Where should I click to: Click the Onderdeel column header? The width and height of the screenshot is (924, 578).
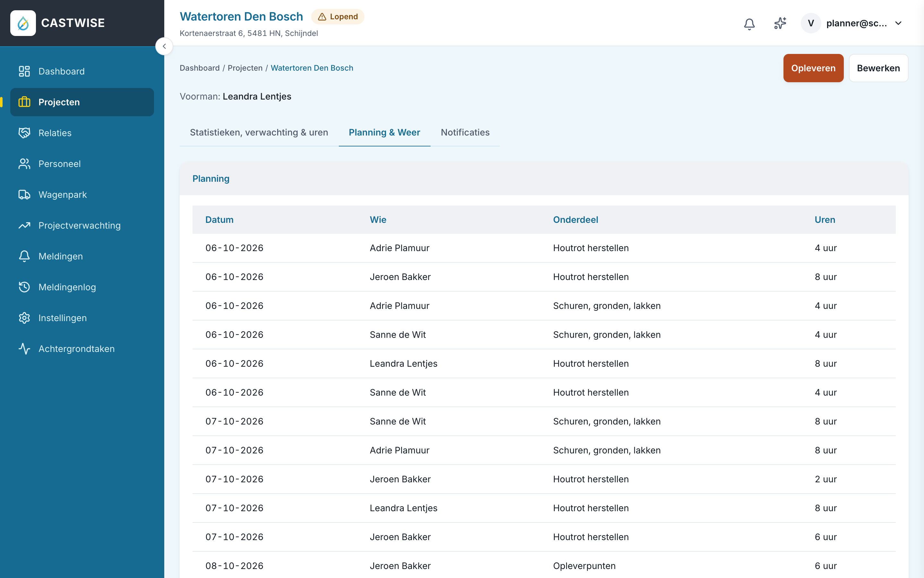tap(575, 220)
